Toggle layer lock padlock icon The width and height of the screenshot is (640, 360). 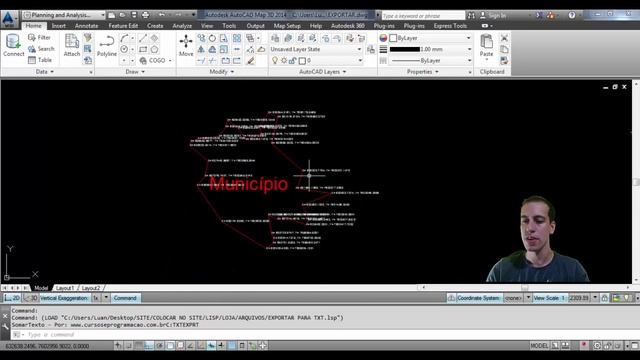tap(292, 60)
